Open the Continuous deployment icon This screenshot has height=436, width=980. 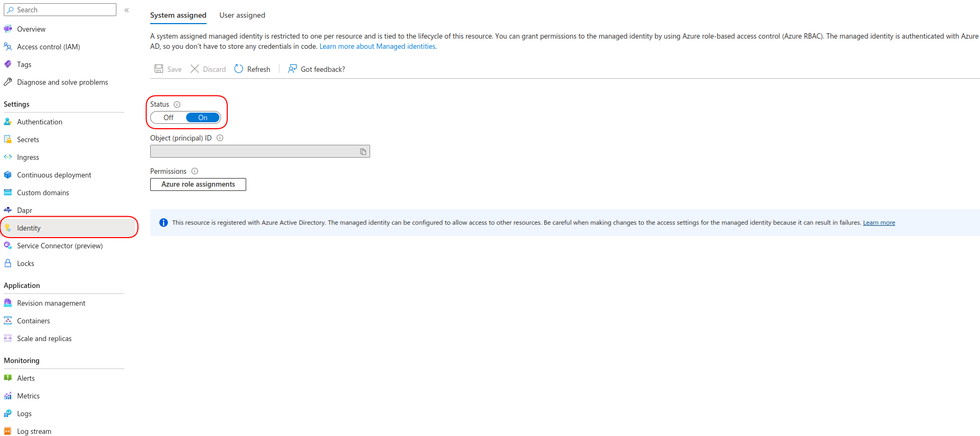pos(8,175)
